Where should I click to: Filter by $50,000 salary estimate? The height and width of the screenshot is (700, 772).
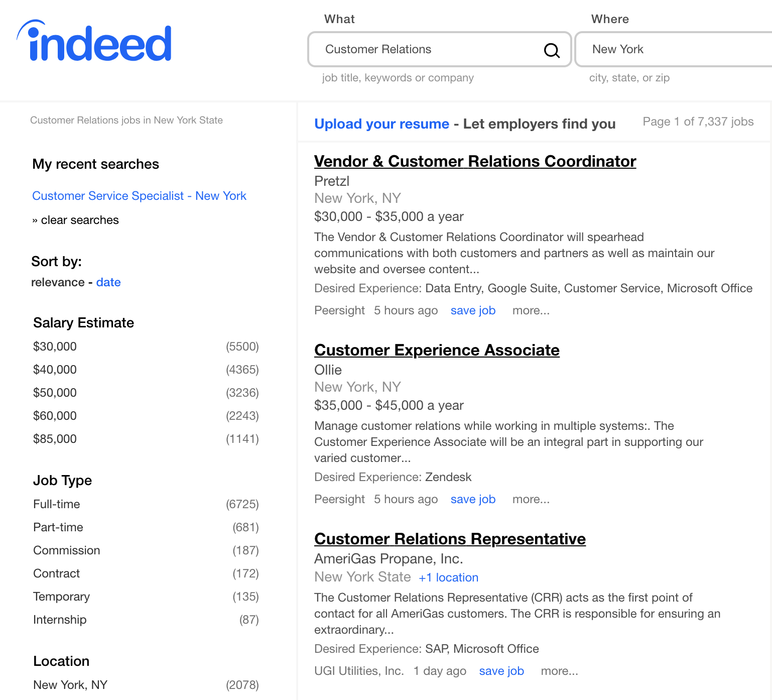55,393
